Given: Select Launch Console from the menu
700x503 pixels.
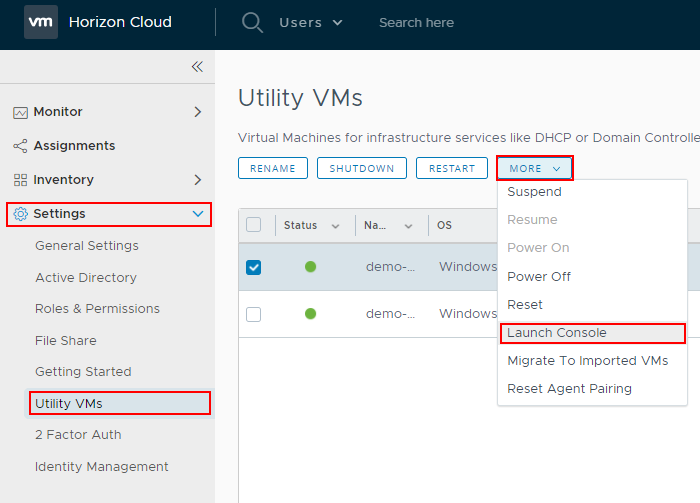Looking at the screenshot, I should coord(557,333).
